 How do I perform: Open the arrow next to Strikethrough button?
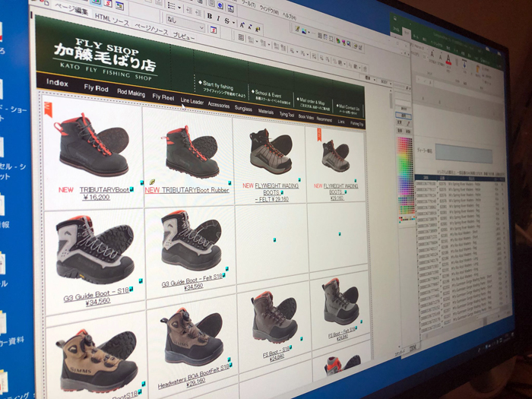click(x=233, y=23)
